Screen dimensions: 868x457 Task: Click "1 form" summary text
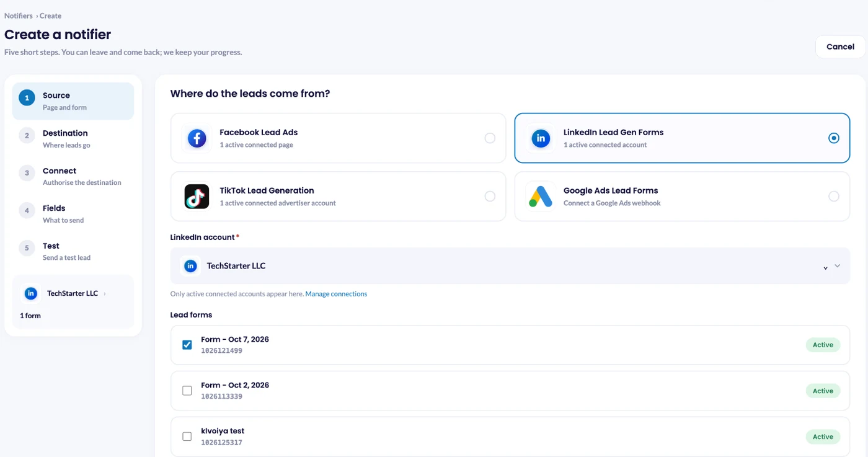[30, 316]
